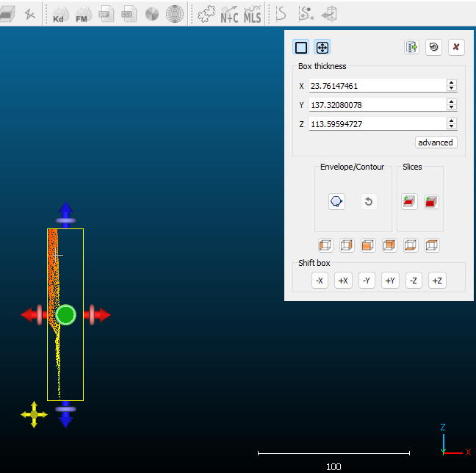Screen dimensions: 476x473
Task: Export a single slice with the first Slices icon
Action: tap(410, 201)
